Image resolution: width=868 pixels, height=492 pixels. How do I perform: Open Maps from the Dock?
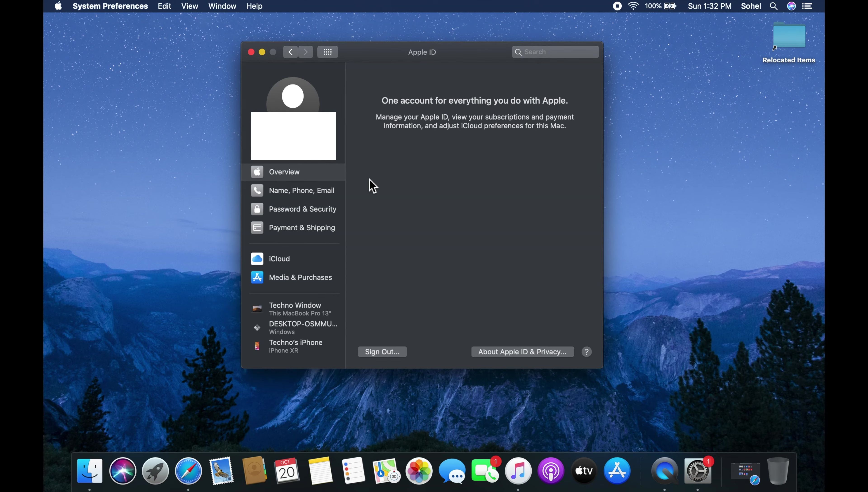pyautogui.click(x=386, y=471)
